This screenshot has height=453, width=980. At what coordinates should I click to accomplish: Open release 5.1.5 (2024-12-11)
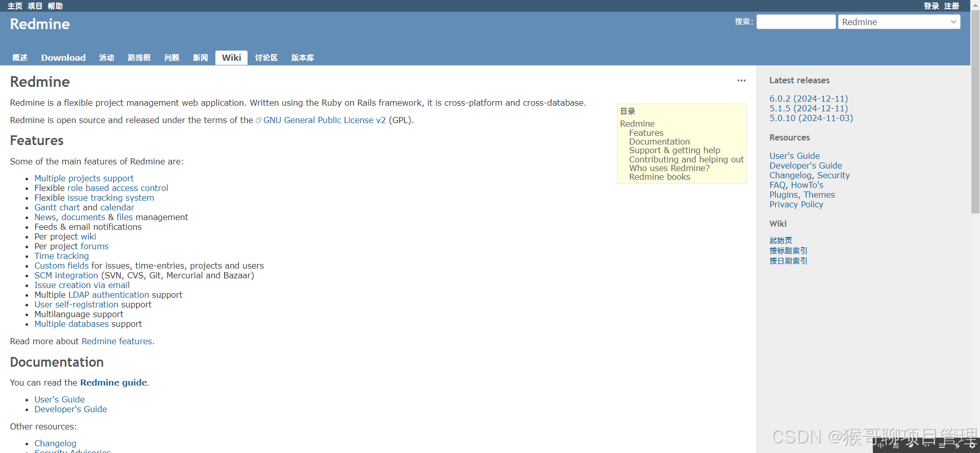(808, 108)
